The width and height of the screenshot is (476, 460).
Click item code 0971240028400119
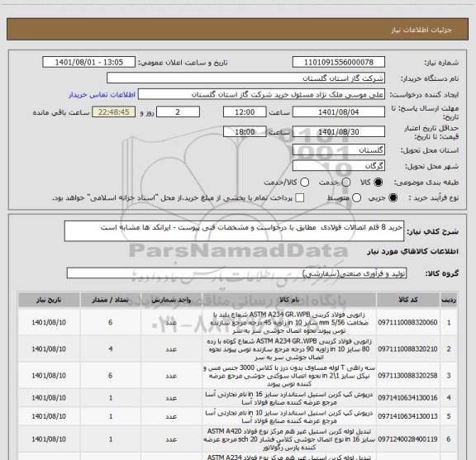tap(407, 439)
